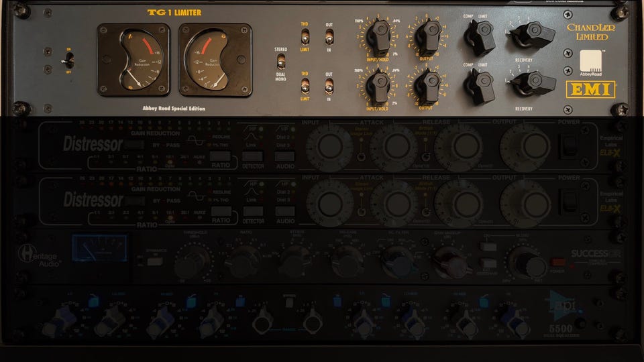
Task: Click the lower Distressor Attack knob
Action: pos(394,204)
